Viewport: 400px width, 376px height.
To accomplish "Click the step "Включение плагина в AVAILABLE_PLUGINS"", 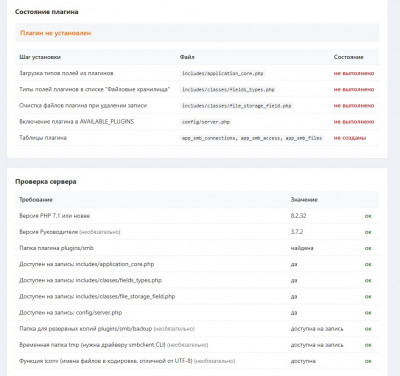I will tap(76, 122).
